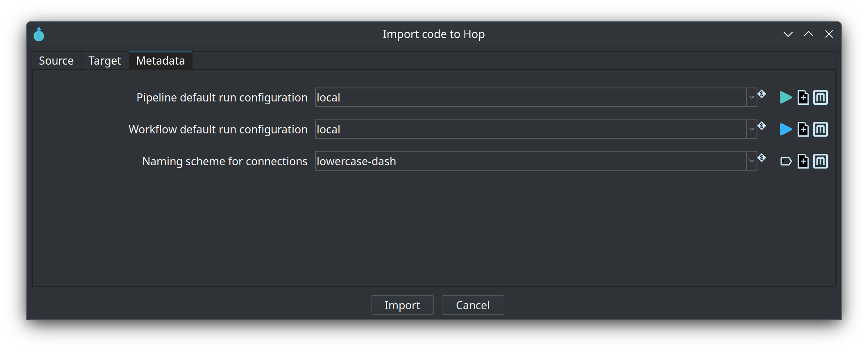Create new Pipeline run configuration icon

coord(803,97)
